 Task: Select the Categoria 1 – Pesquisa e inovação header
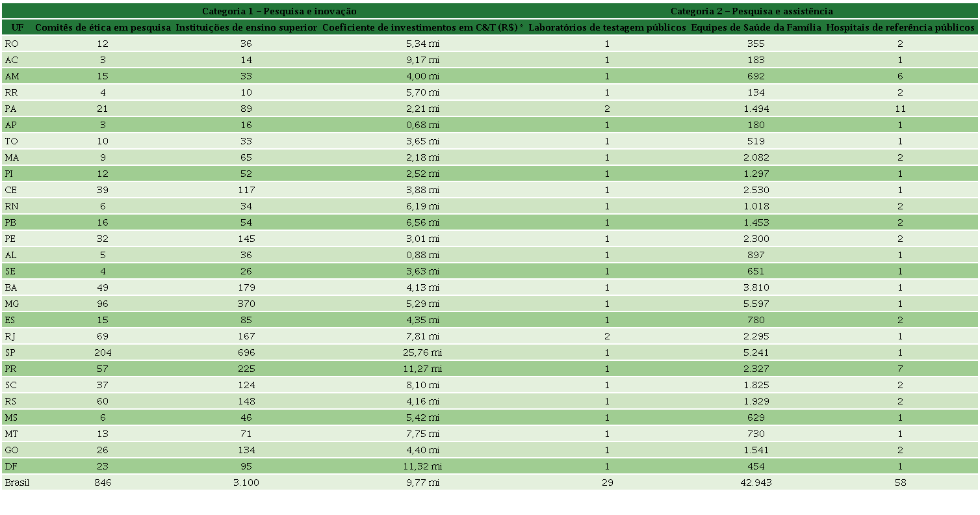(279, 11)
